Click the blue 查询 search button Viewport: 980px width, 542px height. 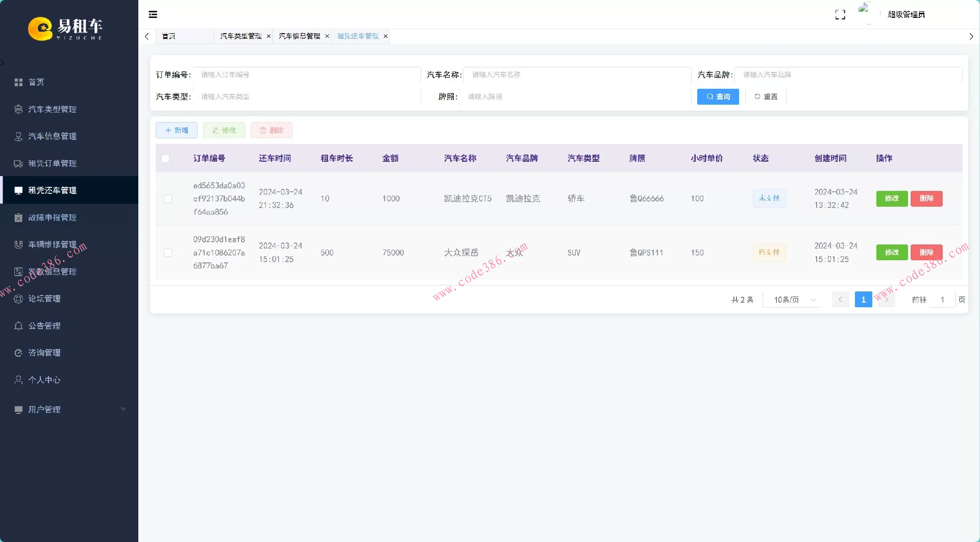(718, 96)
